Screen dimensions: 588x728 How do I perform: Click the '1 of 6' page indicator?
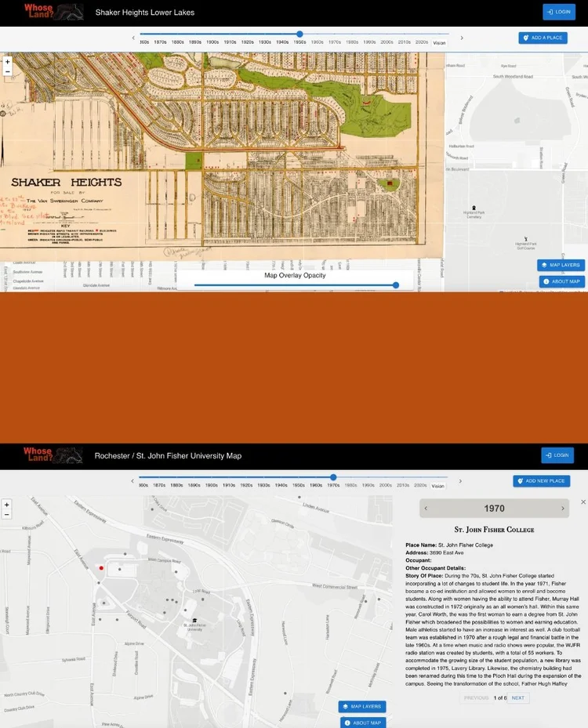coord(499,697)
